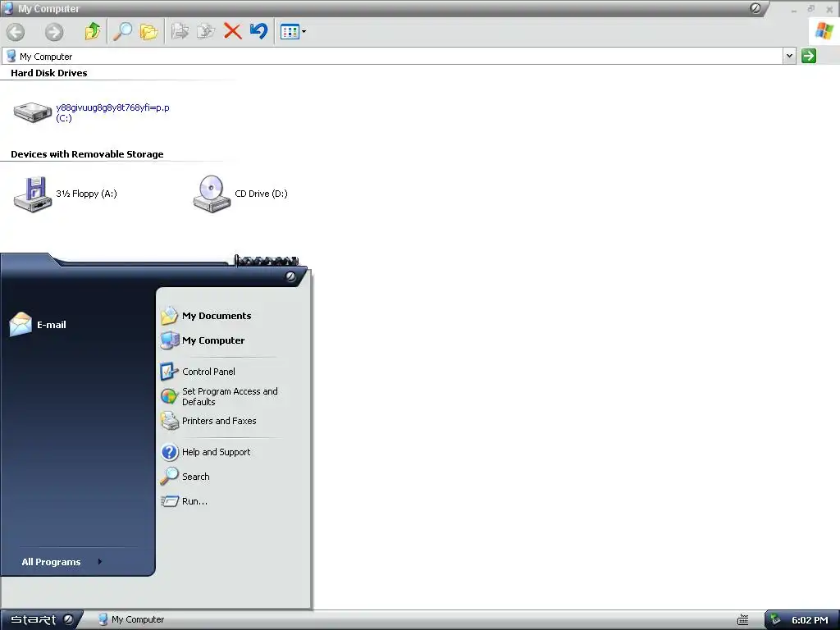840x630 pixels.
Task: Expand the address bar dropdown arrow
Action: point(789,56)
